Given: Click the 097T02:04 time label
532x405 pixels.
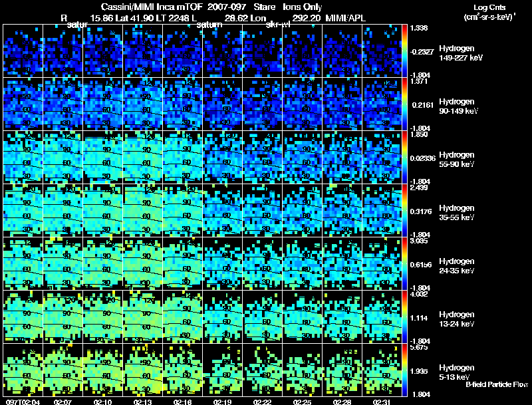Looking at the screenshot, I should pos(23,402).
